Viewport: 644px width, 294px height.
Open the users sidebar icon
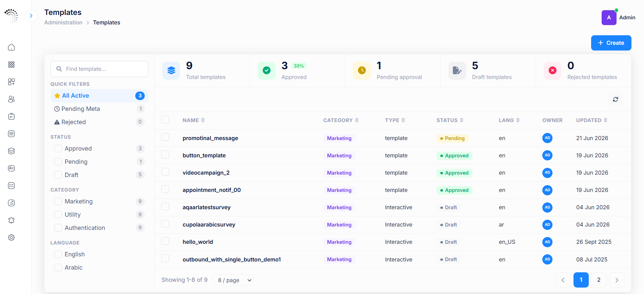click(x=11, y=99)
